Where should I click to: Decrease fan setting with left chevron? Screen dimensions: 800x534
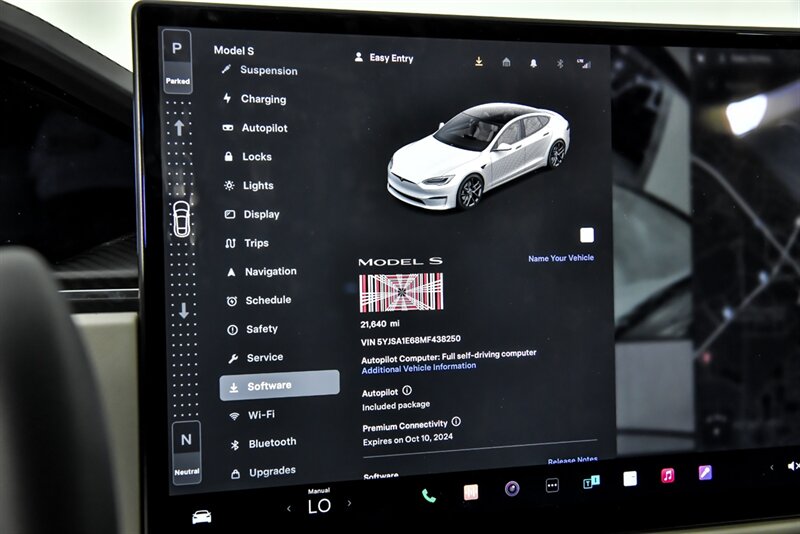coord(289,507)
